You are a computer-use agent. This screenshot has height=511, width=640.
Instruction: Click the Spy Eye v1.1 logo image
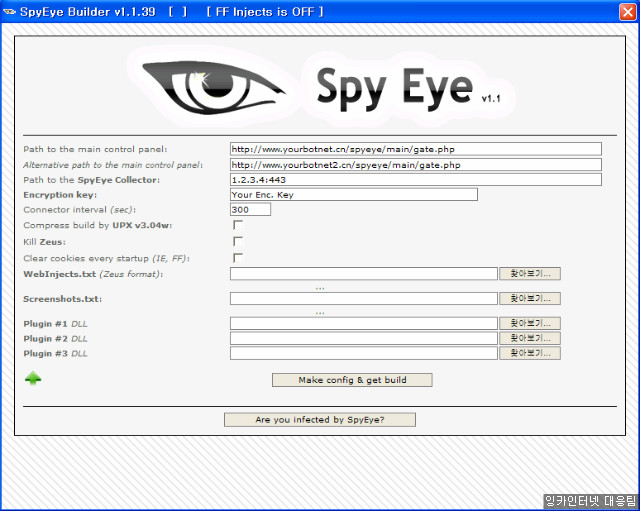pyautogui.click(x=320, y=87)
